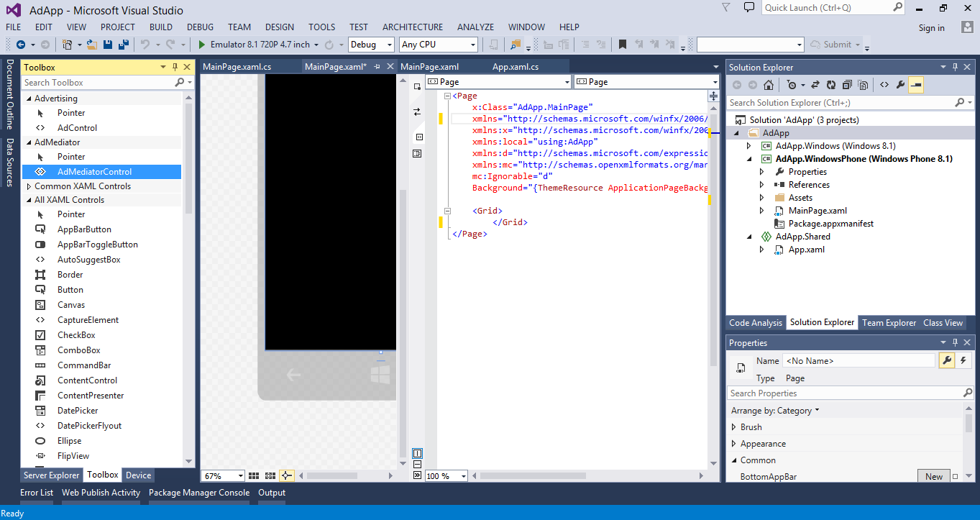Click the Open File toolbar icon

click(91, 45)
